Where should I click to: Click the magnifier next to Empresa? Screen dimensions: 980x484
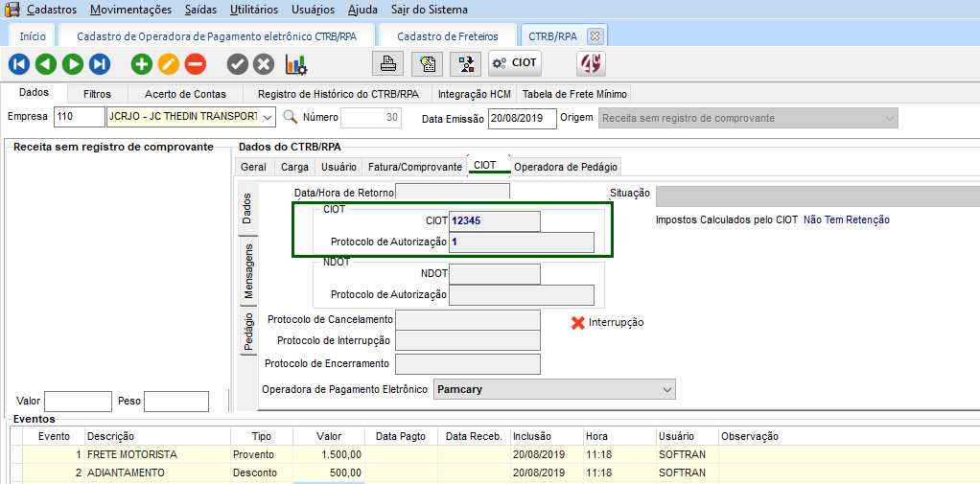290,117
